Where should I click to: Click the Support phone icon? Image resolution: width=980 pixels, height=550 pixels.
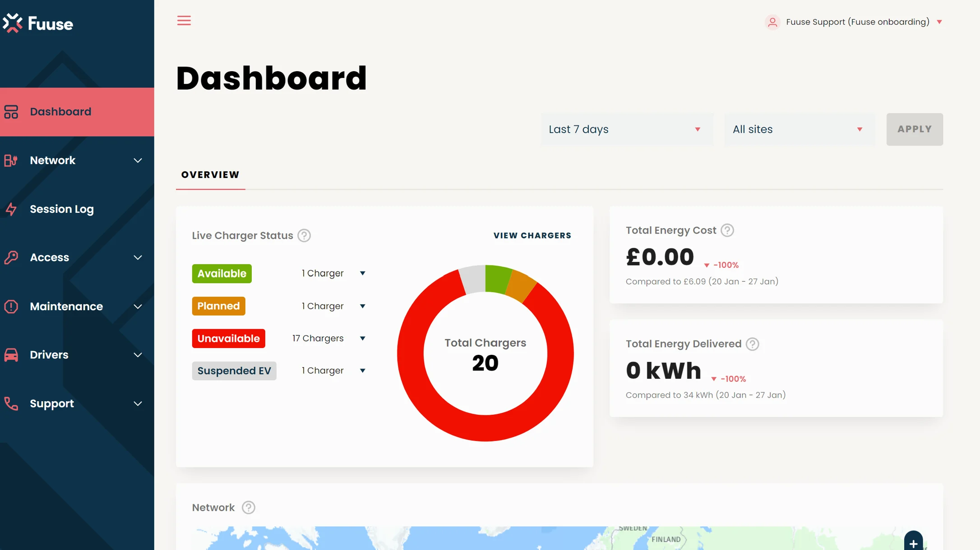click(11, 403)
